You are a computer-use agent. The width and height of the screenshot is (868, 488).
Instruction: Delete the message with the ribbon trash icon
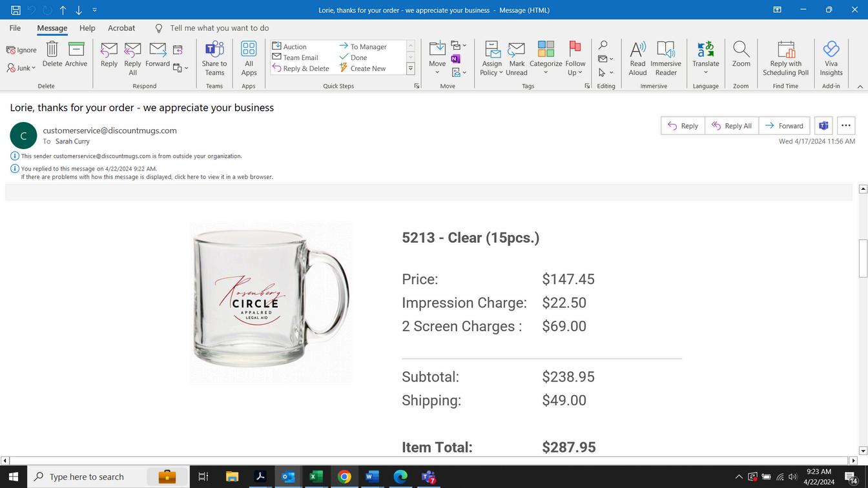click(x=52, y=55)
